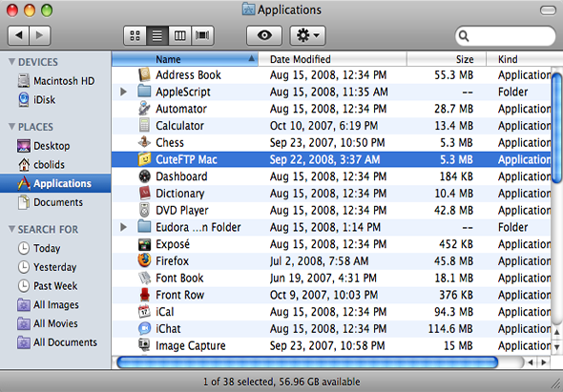563x392 pixels.
Task: Focus the Finder search field
Action: click(505, 36)
